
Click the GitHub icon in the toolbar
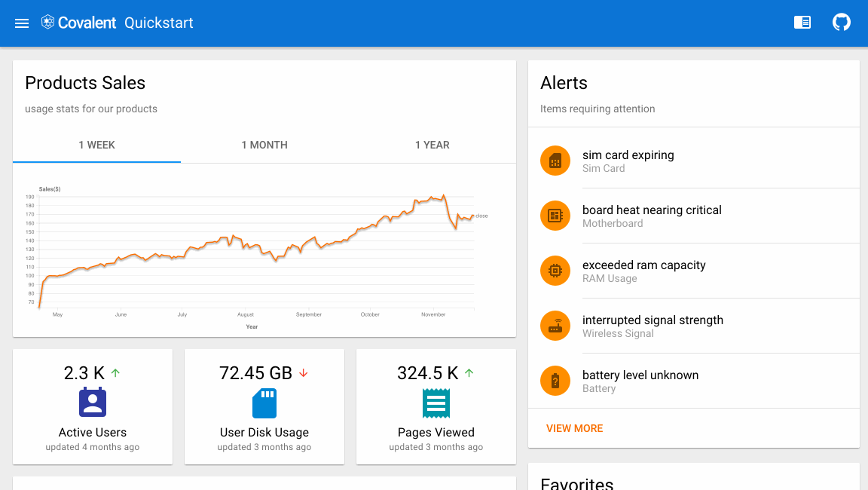click(842, 23)
